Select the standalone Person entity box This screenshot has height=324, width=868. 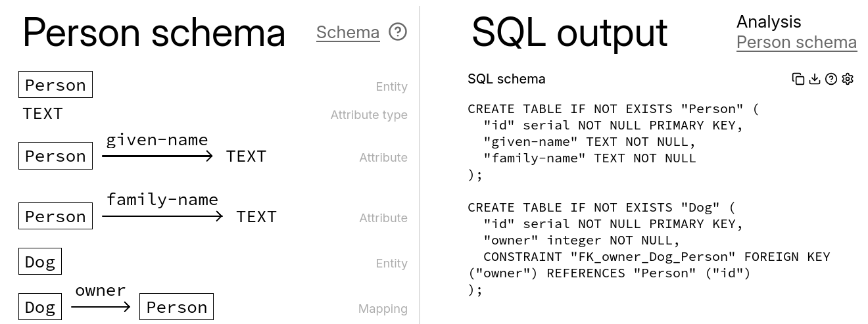pyautogui.click(x=55, y=85)
